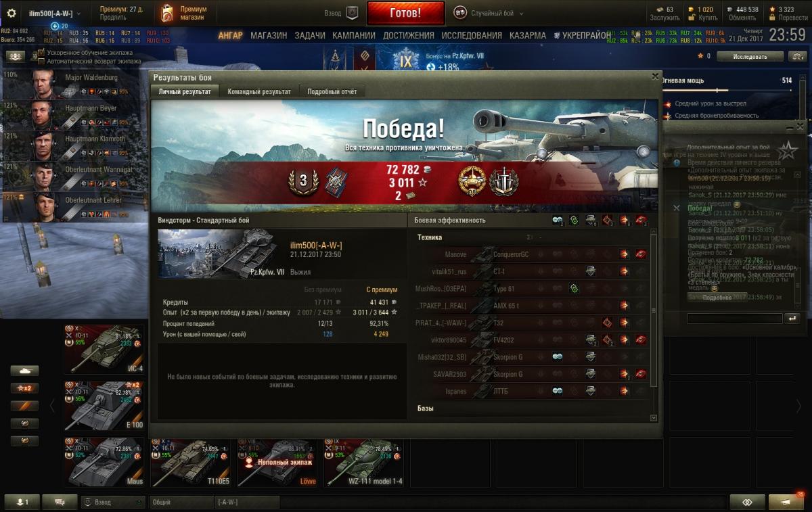Open the contacts button at bottom left

[x=22, y=502]
